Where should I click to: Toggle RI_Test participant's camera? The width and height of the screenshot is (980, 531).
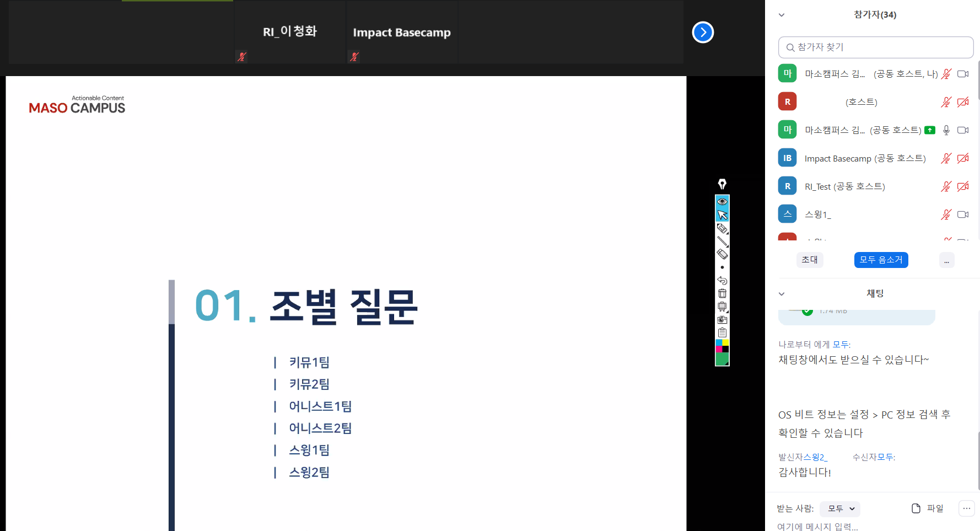(963, 186)
